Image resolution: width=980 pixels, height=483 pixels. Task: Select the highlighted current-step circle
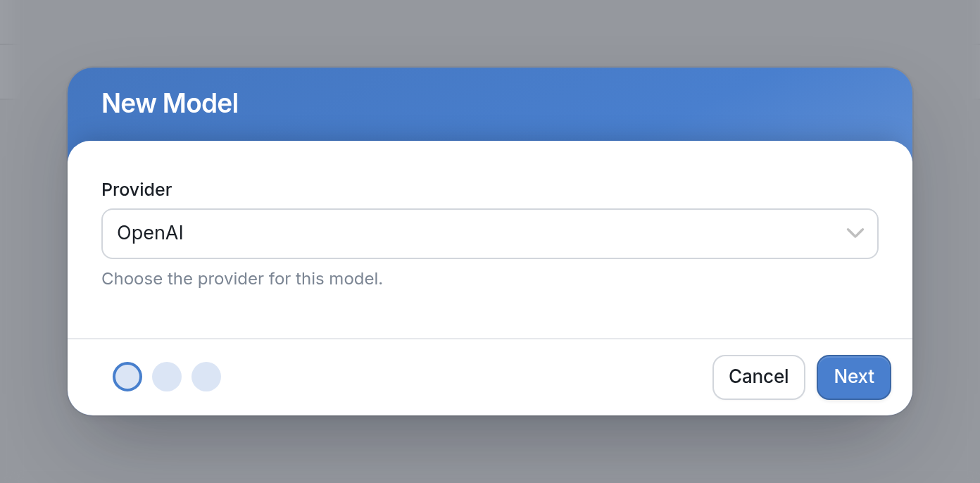tap(127, 377)
